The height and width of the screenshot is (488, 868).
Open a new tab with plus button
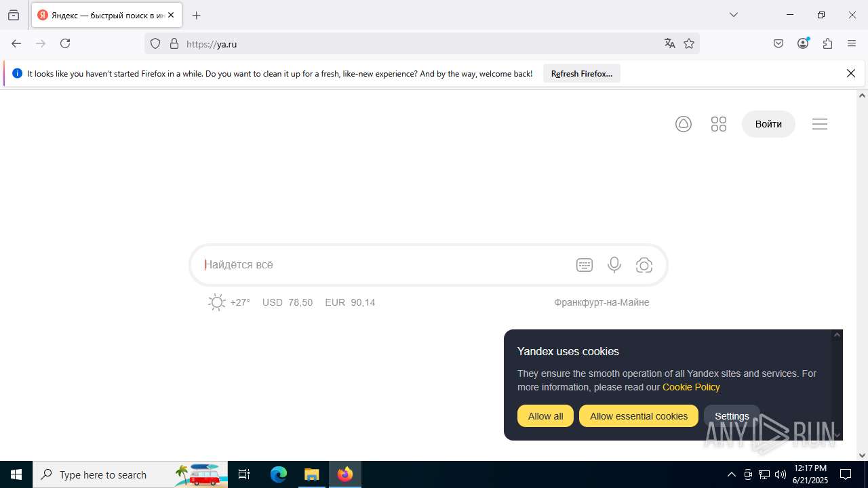(197, 15)
